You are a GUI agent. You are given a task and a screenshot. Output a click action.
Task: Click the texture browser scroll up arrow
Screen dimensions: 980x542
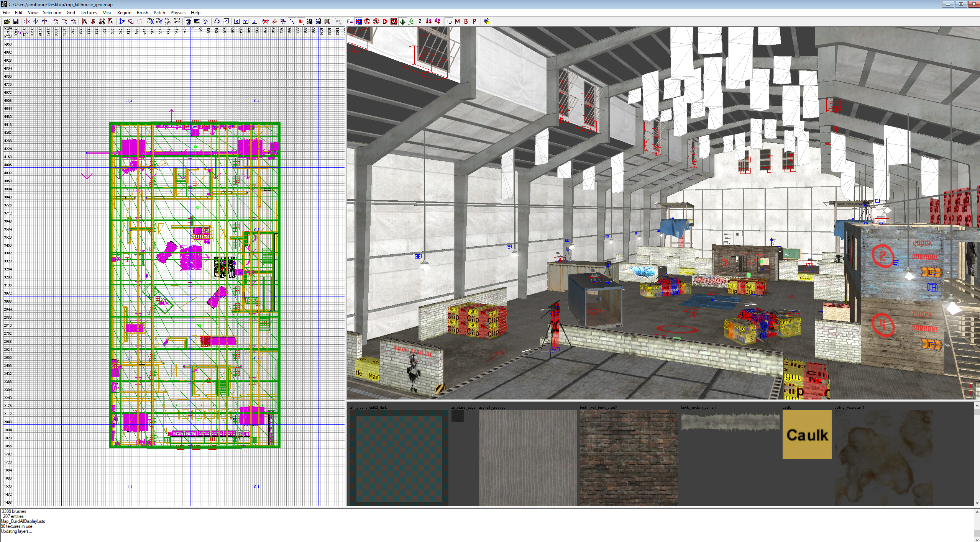point(977,405)
